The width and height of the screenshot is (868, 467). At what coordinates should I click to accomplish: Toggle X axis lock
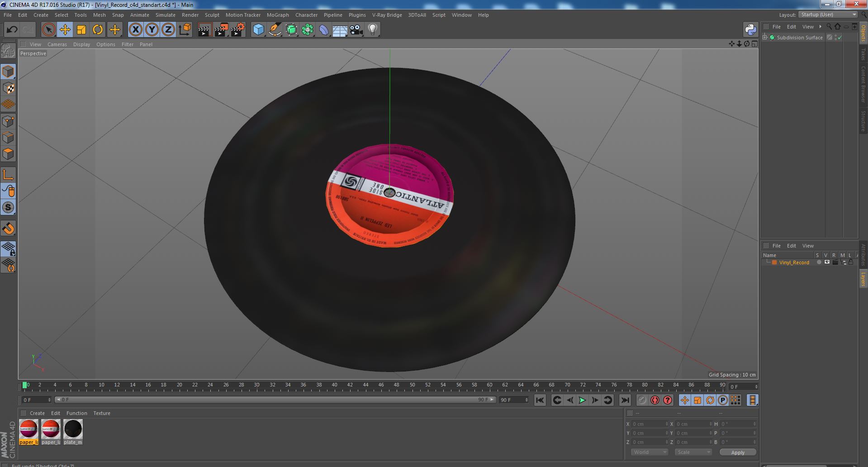pyautogui.click(x=135, y=30)
